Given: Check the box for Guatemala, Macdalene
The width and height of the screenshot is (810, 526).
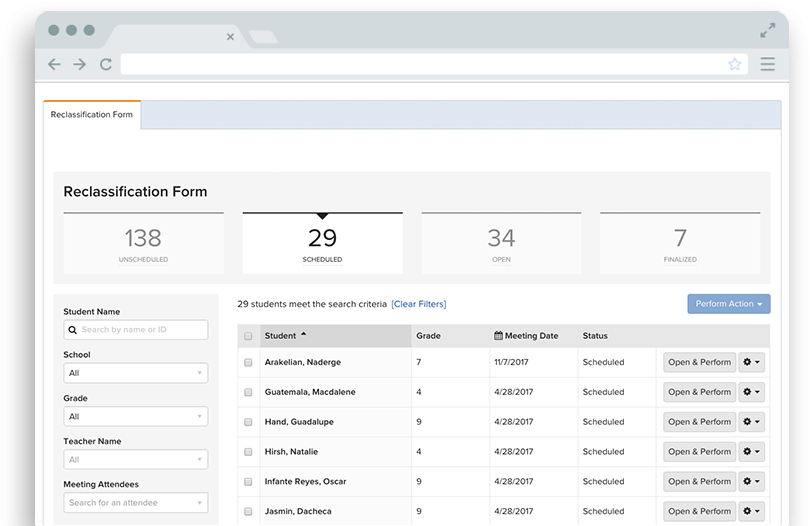Looking at the screenshot, I should point(248,392).
